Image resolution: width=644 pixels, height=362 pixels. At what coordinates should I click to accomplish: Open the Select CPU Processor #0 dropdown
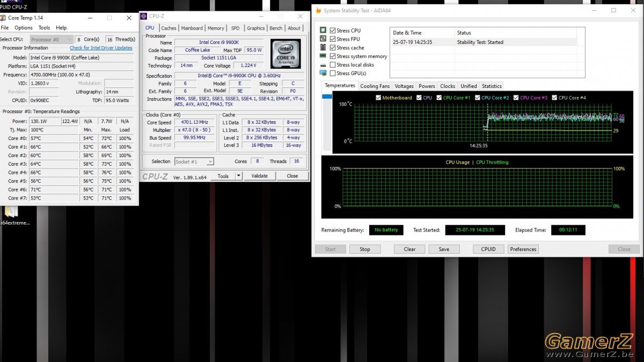click(52, 39)
